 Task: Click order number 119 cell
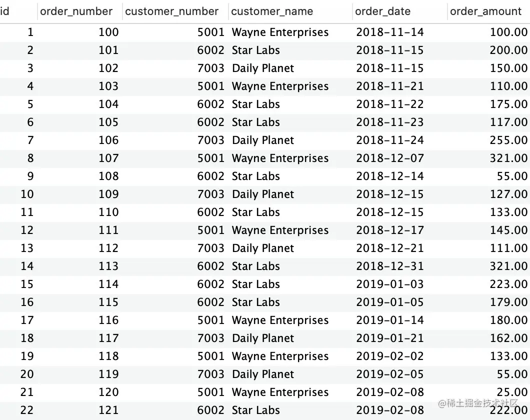[108, 374]
